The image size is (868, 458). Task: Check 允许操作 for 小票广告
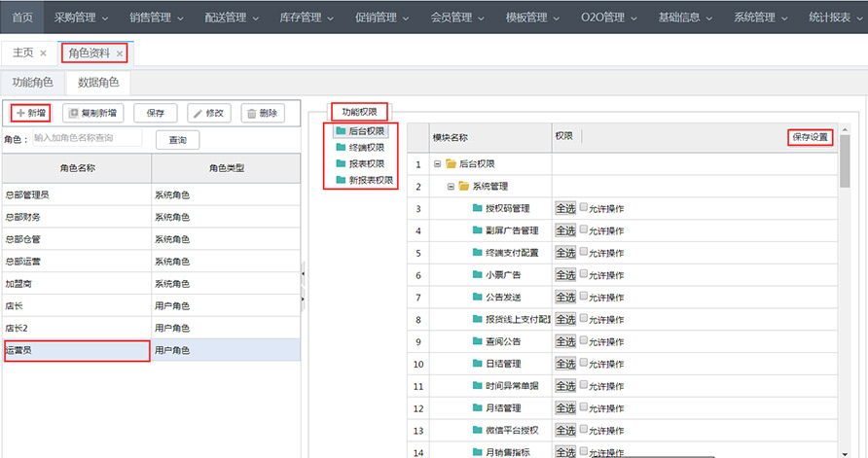click(x=584, y=273)
